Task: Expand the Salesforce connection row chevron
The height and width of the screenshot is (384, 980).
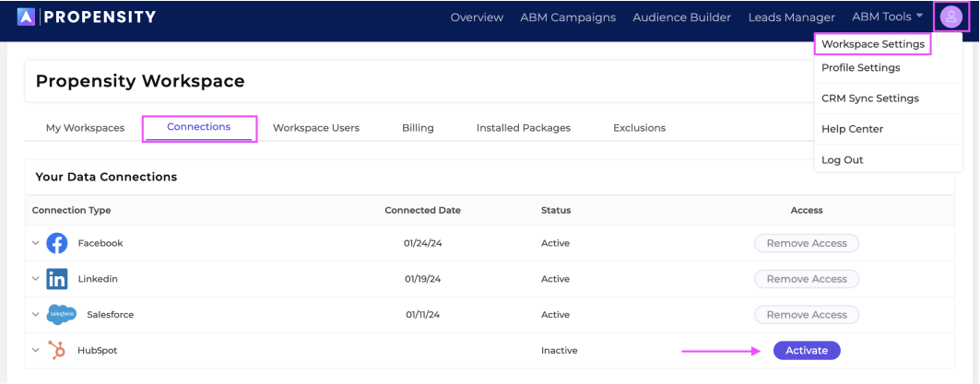Action: click(x=36, y=315)
